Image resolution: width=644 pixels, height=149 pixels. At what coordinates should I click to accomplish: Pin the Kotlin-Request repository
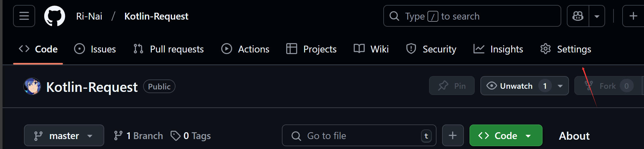(452, 86)
